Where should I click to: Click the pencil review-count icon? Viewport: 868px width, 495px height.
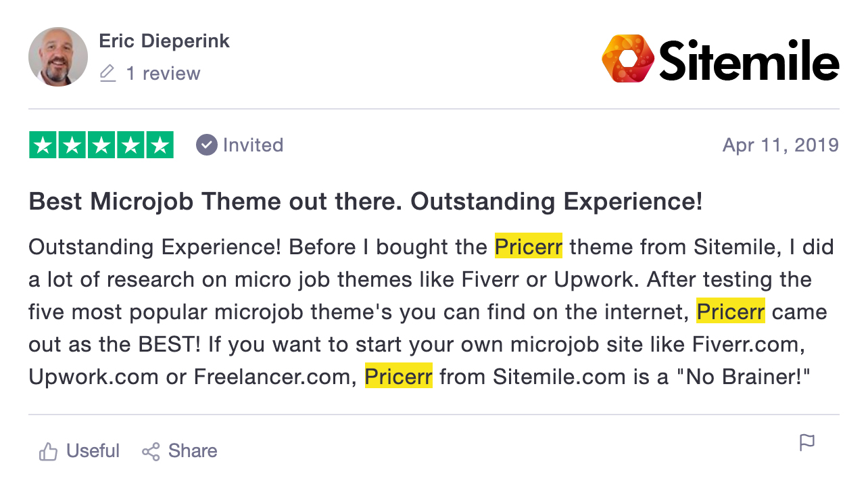click(107, 73)
